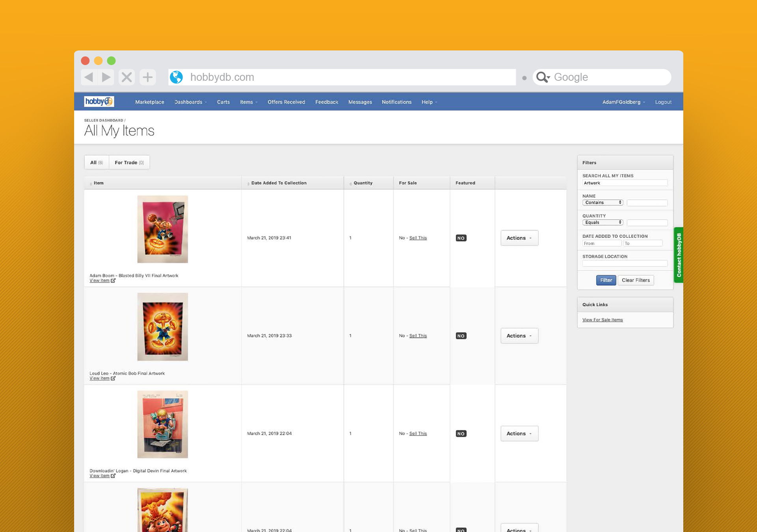Switch to the For Trade tab
The image size is (757, 532).
coord(129,162)
